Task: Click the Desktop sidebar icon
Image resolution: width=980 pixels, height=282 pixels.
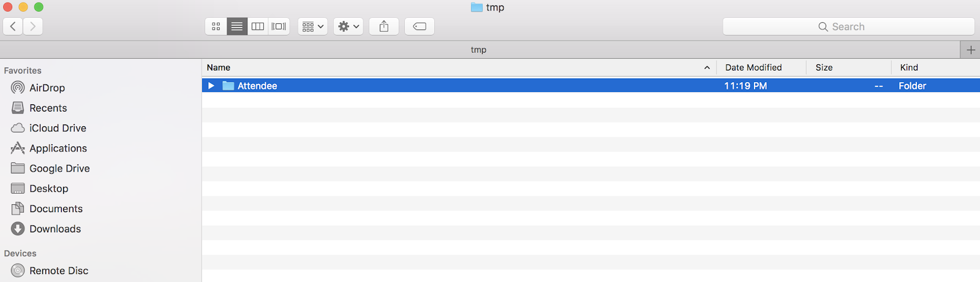Action: (x=18, y=188)
